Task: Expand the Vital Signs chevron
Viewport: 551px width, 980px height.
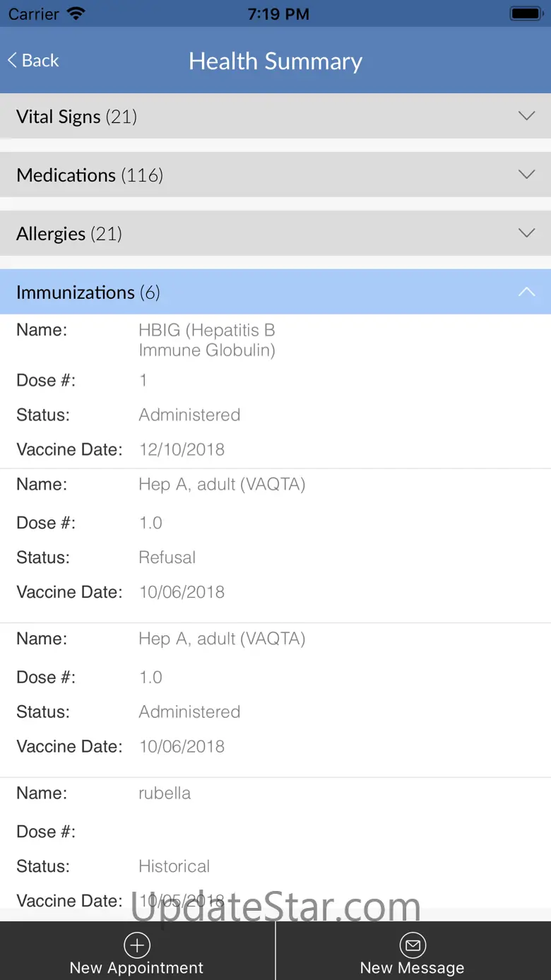Action: coord(526,116)
